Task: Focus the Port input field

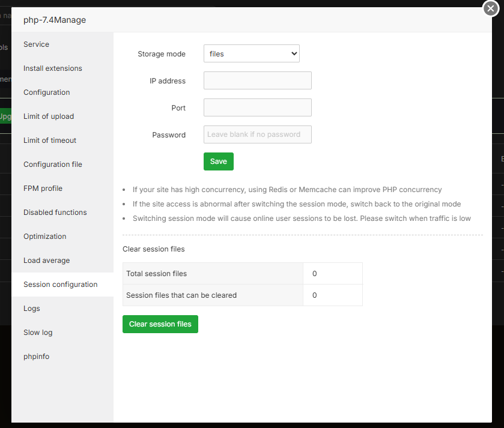Action: 257,107
